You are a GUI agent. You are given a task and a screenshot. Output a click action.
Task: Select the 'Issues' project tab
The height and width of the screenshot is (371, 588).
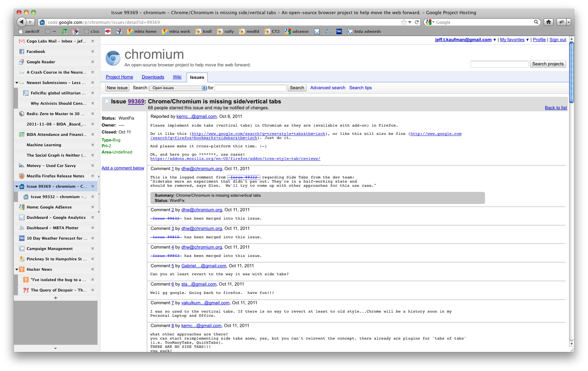click(x=197, y=77)
